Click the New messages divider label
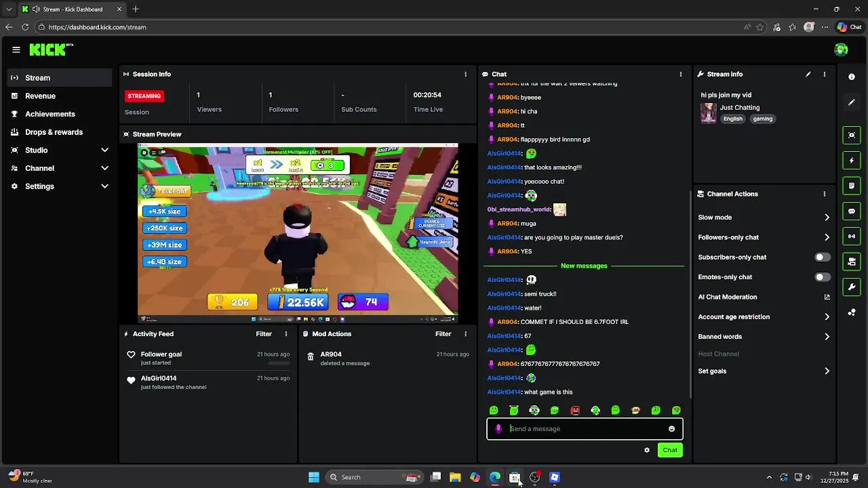Image resolution: width=868 pixels, height=488 pixels. [584, 266]
